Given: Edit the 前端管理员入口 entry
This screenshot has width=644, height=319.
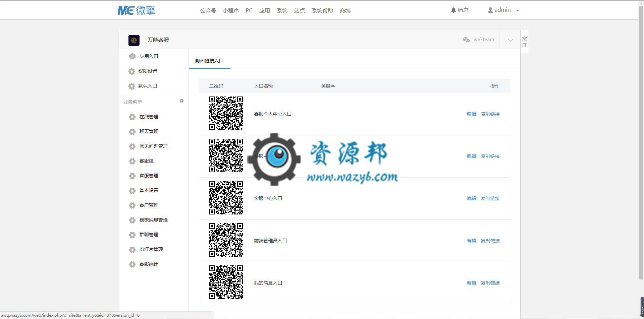Looking at the screenshot, I should point(471,241).
